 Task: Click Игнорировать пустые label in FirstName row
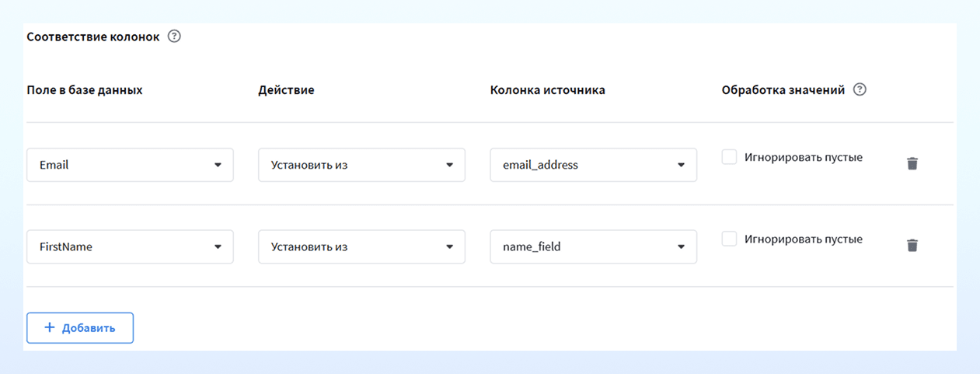pyautogui.click(x=803, y=239)
